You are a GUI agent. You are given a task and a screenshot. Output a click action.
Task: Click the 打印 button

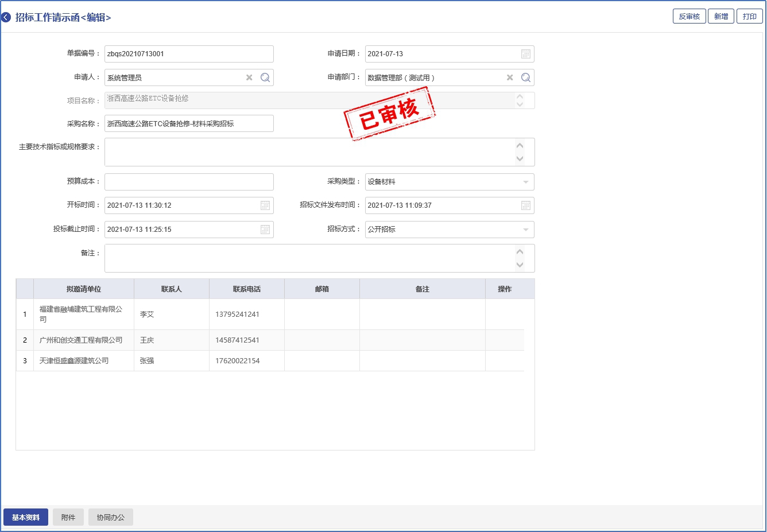click(750, 17)
